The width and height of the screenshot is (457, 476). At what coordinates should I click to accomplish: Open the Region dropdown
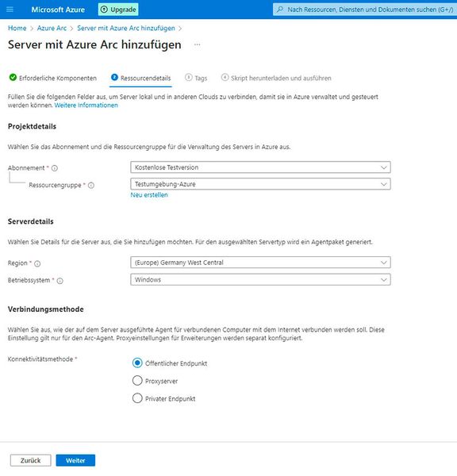tap(260, 263)
